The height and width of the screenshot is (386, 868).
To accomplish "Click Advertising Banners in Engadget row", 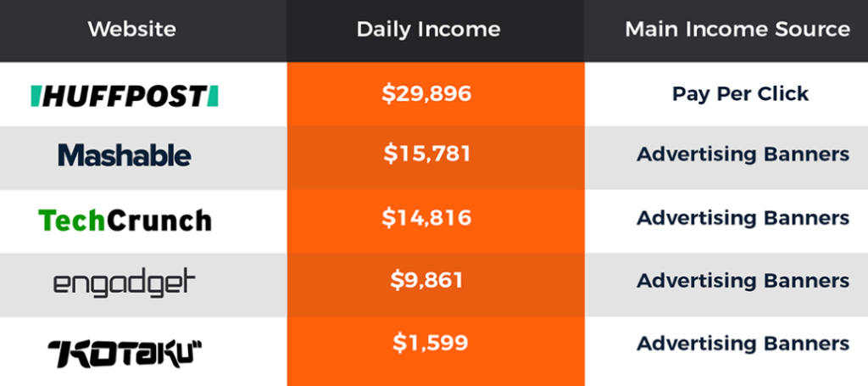I will tap(743, 281).
